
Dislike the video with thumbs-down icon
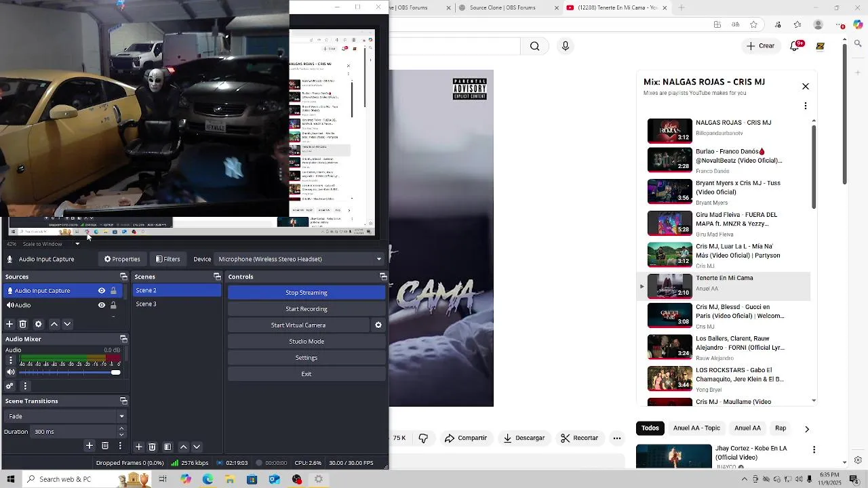click(423, 438)
